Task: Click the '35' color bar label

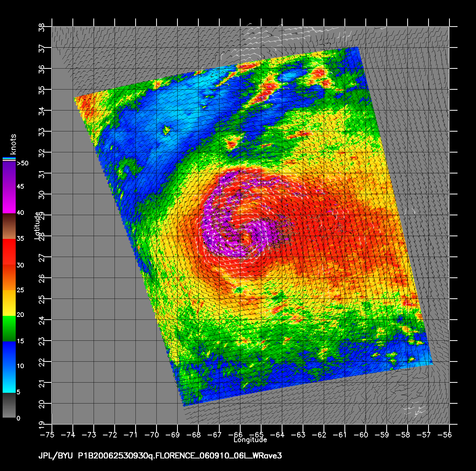Action: click(x=20, y=239)
